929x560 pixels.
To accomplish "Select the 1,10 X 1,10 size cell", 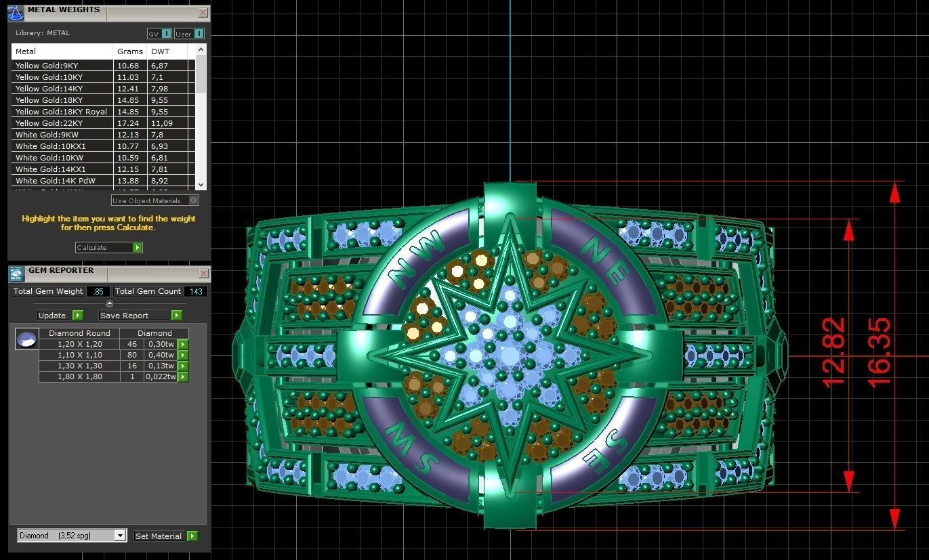I will (x=79, y=355).
